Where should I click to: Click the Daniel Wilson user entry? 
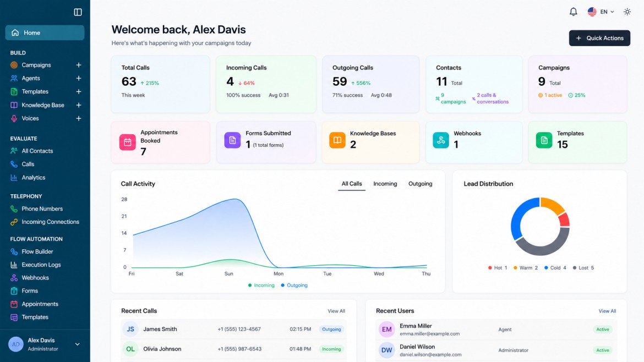(496, 350)
